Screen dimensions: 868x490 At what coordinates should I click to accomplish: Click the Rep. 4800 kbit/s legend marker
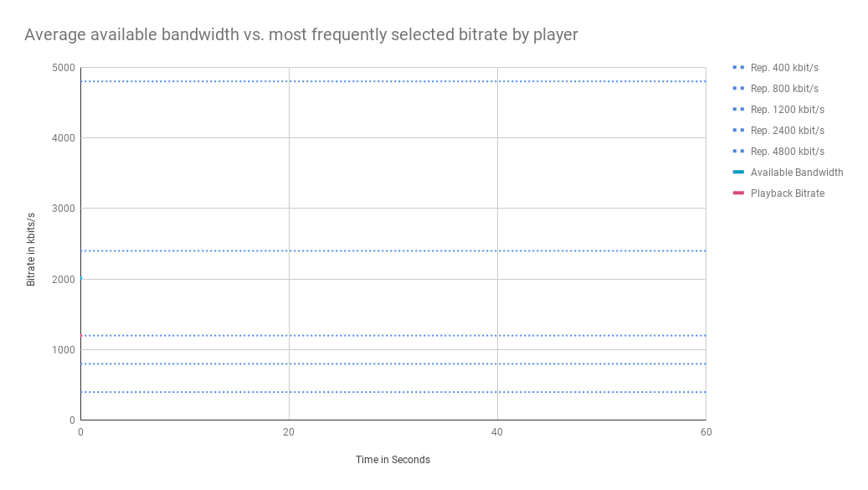(738, 151)
